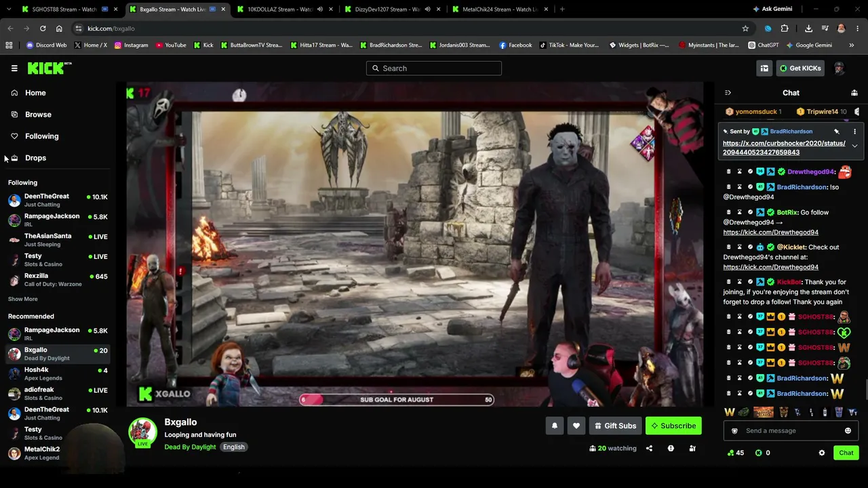868x488 pixels.
Task: Send message with the green Chat button
Action: point(846,453)
